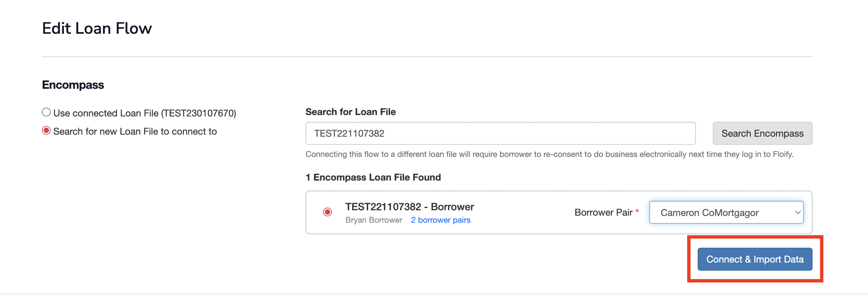Click the Search for Loan File label

pos(351,112)
